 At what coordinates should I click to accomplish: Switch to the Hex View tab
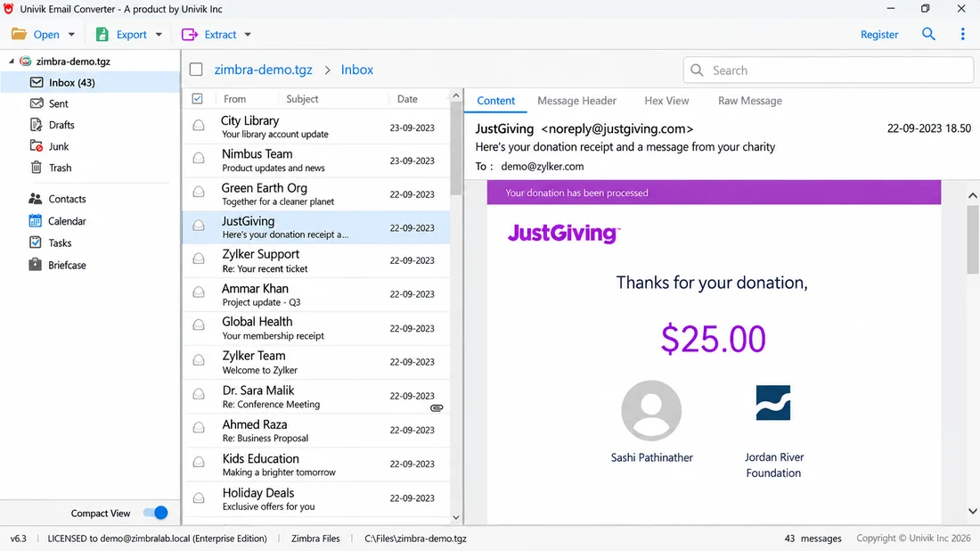click(666, 101)
